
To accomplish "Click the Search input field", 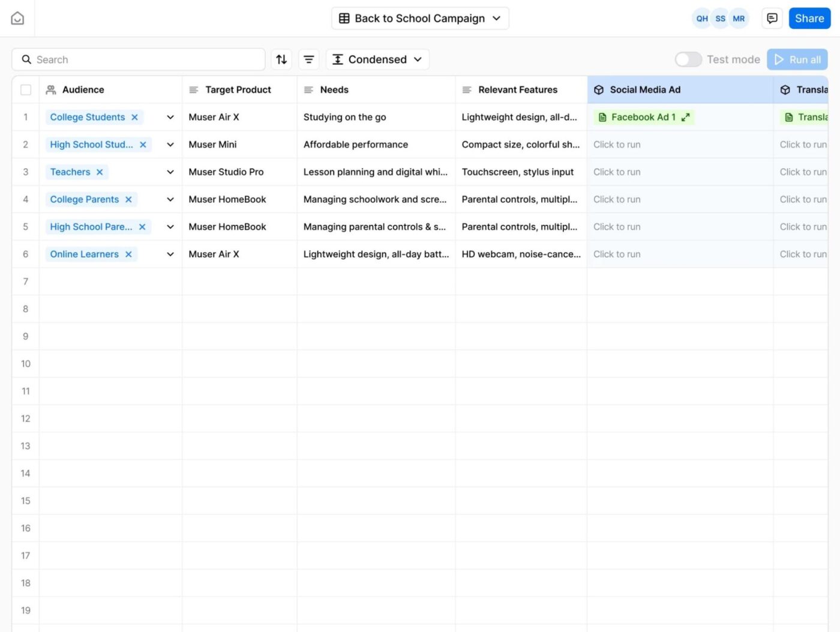I will (x=138, y=59).
